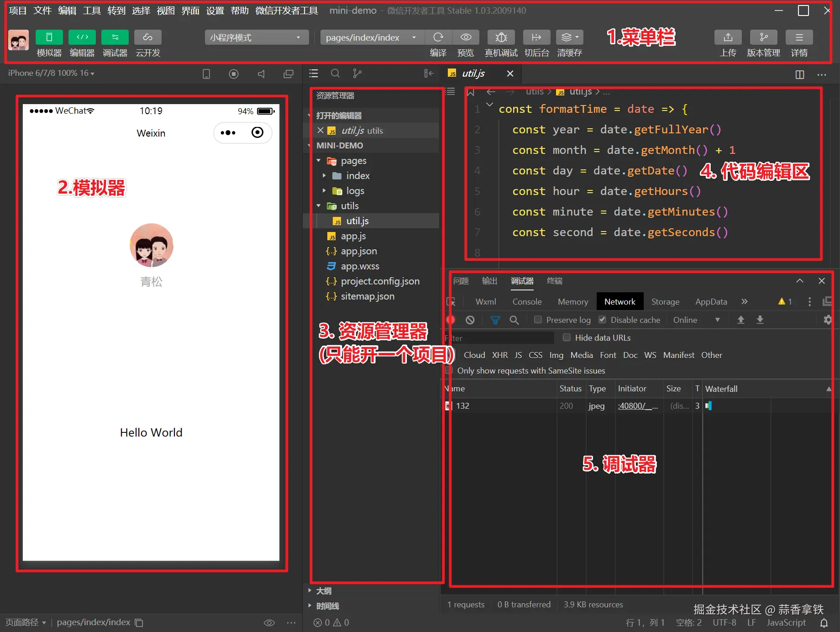Screen dimensions: 840x632
Task: Clear the network log icon
Action: click(470, 320)
